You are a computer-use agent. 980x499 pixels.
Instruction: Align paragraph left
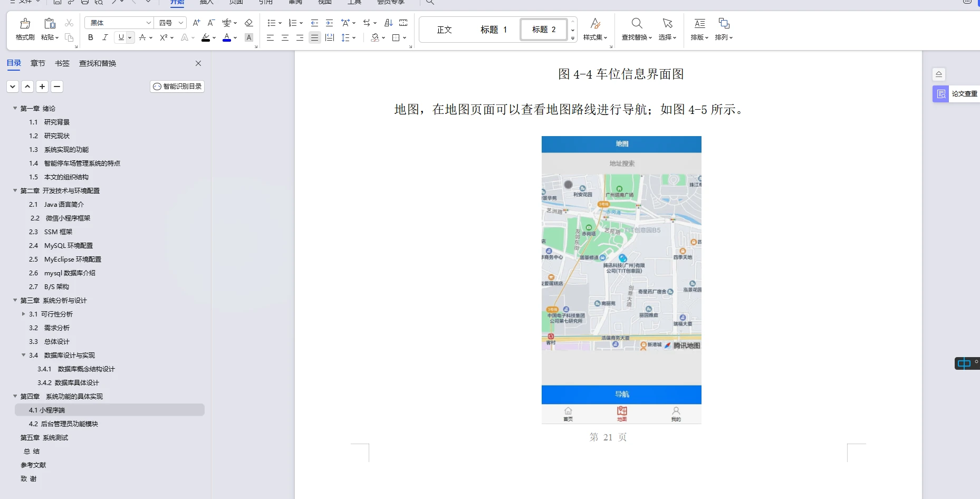point(270,37)
